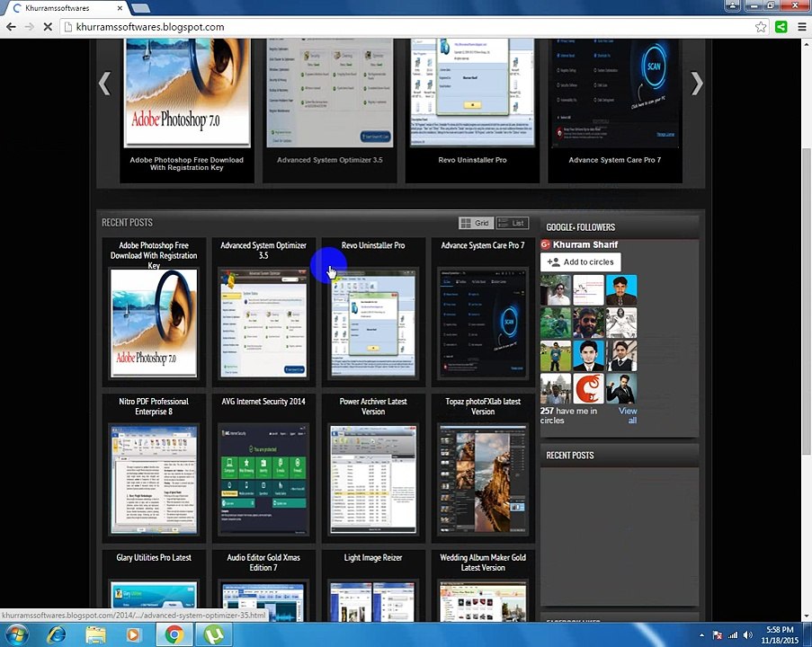
Task: Open Revo Uninstaller Pro grid thumbnail
Action: 373,323
